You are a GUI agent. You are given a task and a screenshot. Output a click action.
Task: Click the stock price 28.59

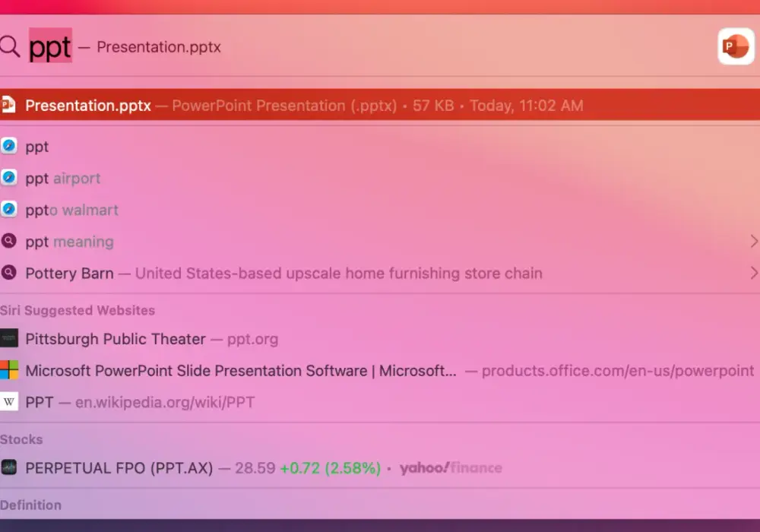coord(255,468)
